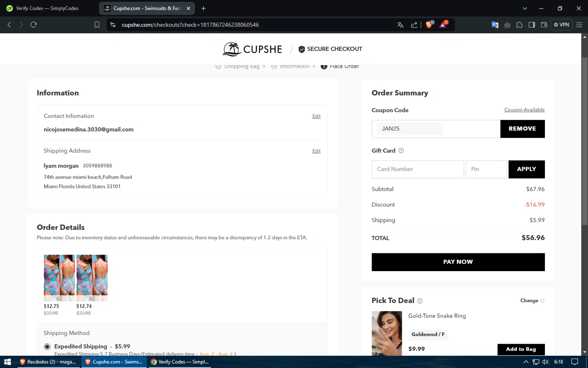The width and height of the screenshot is (588, 368).
Task: Open the browser hamburger menu
Action: point(579,25)
